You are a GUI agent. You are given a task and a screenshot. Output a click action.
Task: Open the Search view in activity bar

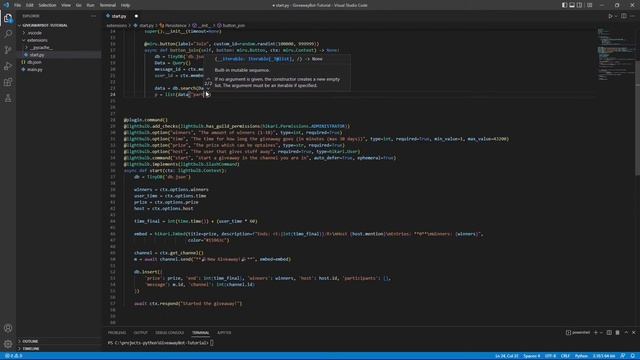coord(8,34)
